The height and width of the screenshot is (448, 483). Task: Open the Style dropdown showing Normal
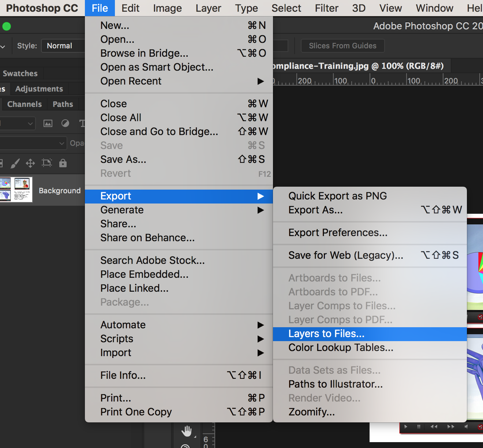[x=63, y=46]
